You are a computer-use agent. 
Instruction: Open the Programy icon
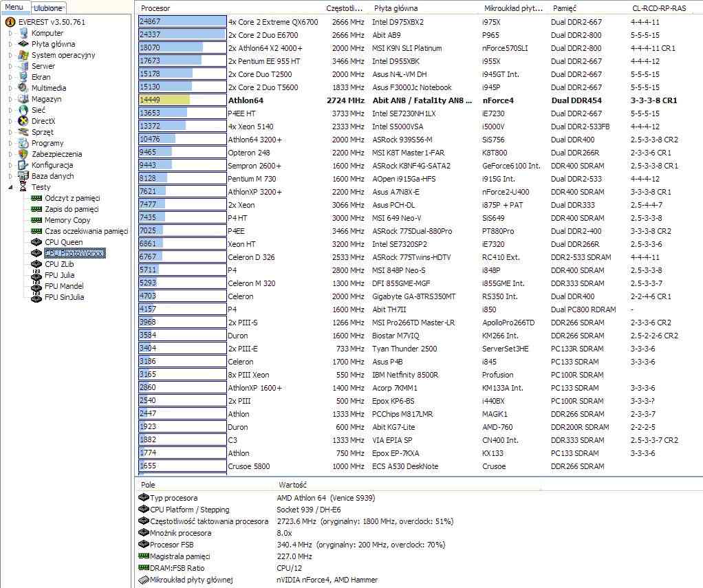click(x=23, y=143)
